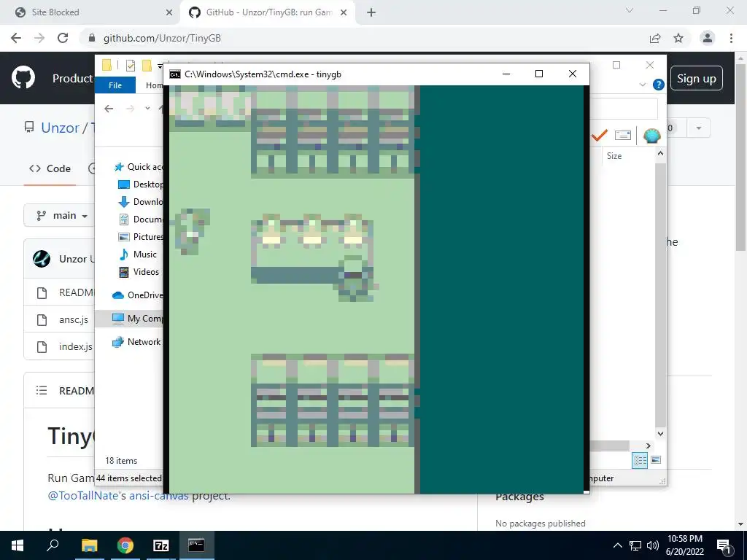This screenshot has height=560, width=747.
Task: Open recent locations dropdown in Explorer
Action: (147, 109)
